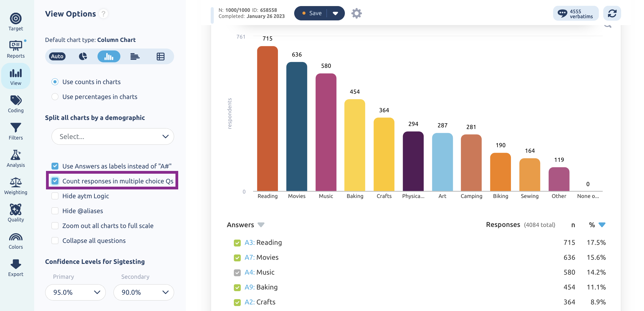Image resolution: width=644 pixels, height=311 pixels.
Task: Open View Options help question mark
Action: coord(103,14)
